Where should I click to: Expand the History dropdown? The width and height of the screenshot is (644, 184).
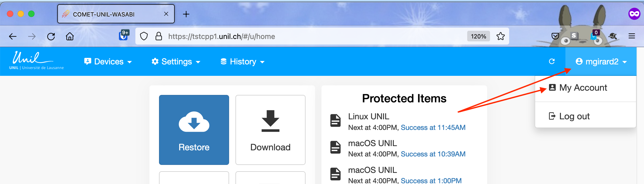(x=243, y=62)
